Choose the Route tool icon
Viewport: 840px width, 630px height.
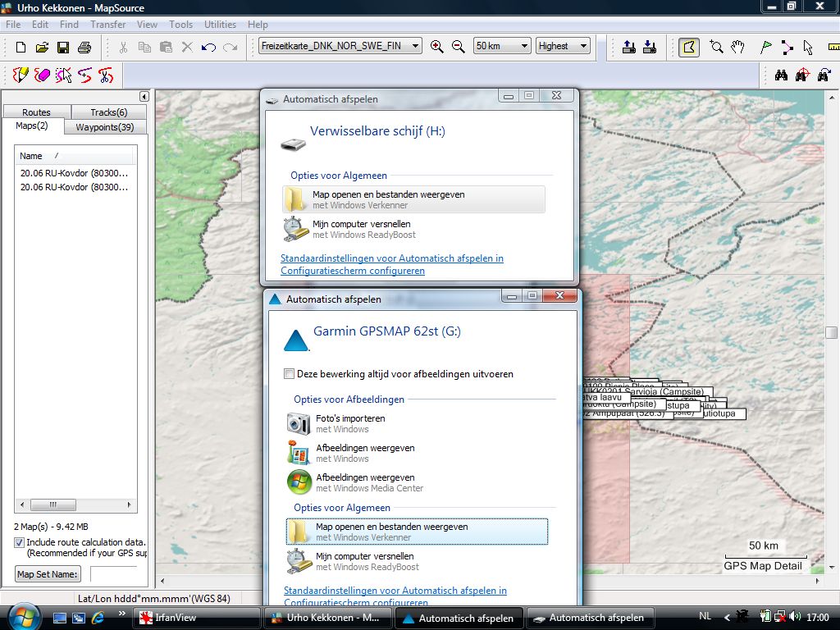[787, 47]
